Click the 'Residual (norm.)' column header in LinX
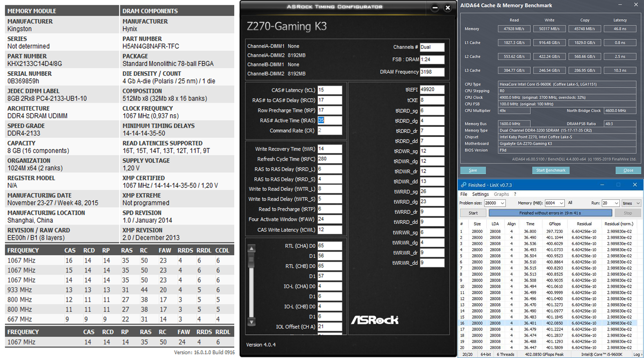The width and height of the screenshot is (644, 358). click(619, 224)
